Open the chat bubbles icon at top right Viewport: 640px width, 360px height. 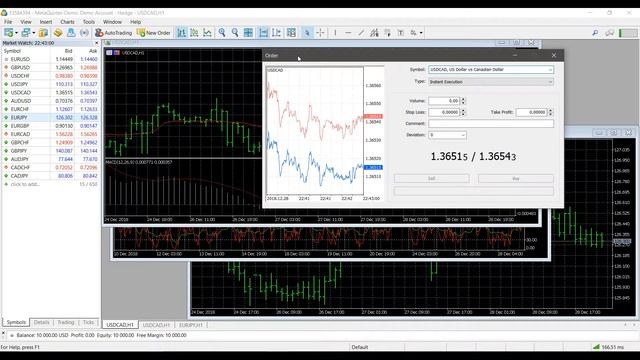[609, 33]
